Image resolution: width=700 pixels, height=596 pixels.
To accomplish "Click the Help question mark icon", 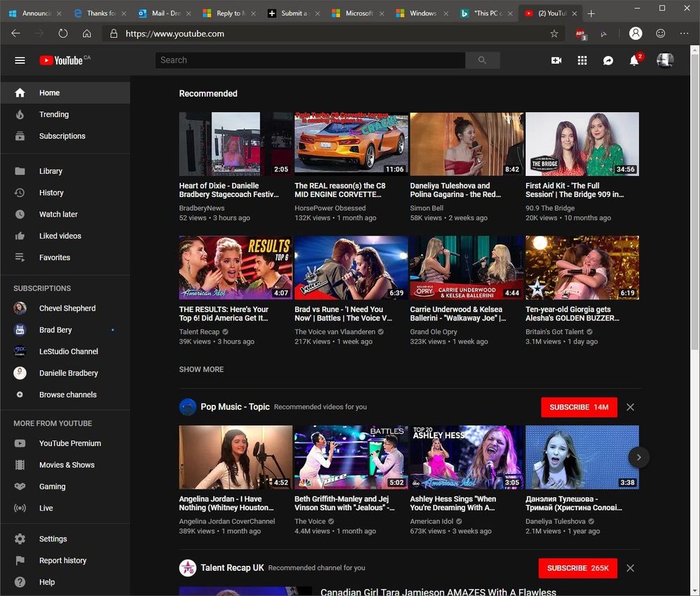I will tap(20, 582).
